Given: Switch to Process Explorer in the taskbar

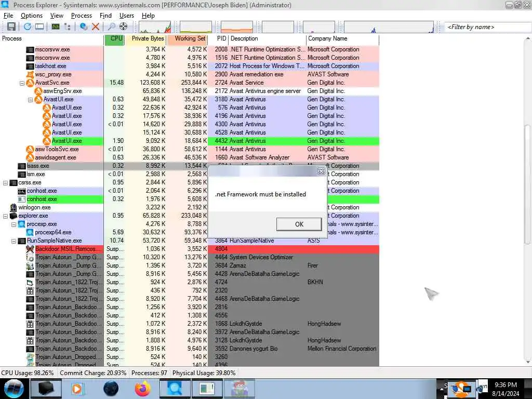Looking at the screenshot, I should click(x=175, y=389).
